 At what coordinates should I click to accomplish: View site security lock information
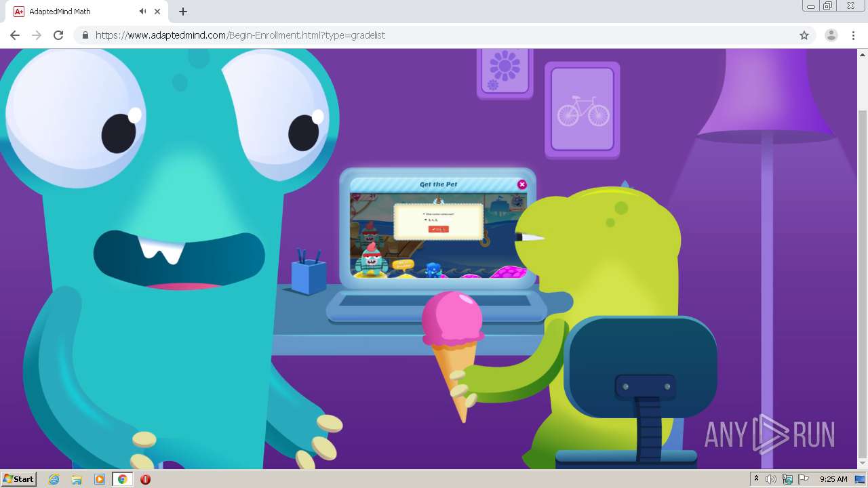pos(85,35)
